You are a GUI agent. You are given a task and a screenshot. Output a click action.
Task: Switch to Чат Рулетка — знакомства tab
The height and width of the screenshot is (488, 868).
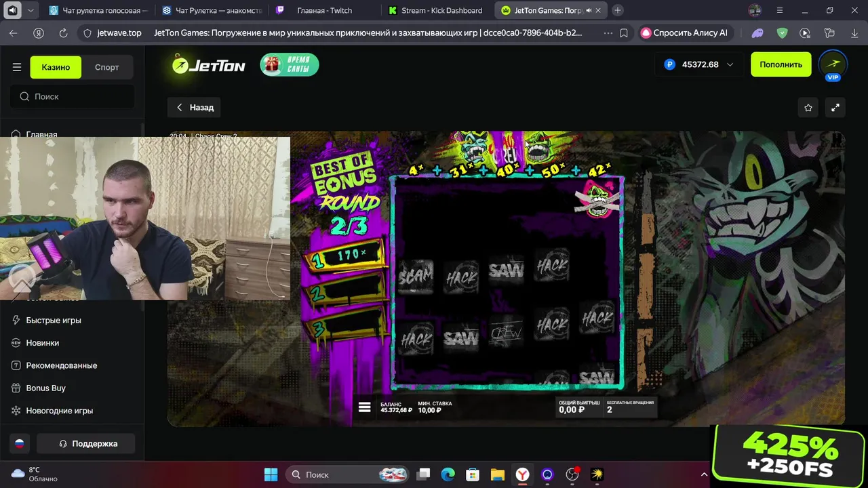pos(212,11)
